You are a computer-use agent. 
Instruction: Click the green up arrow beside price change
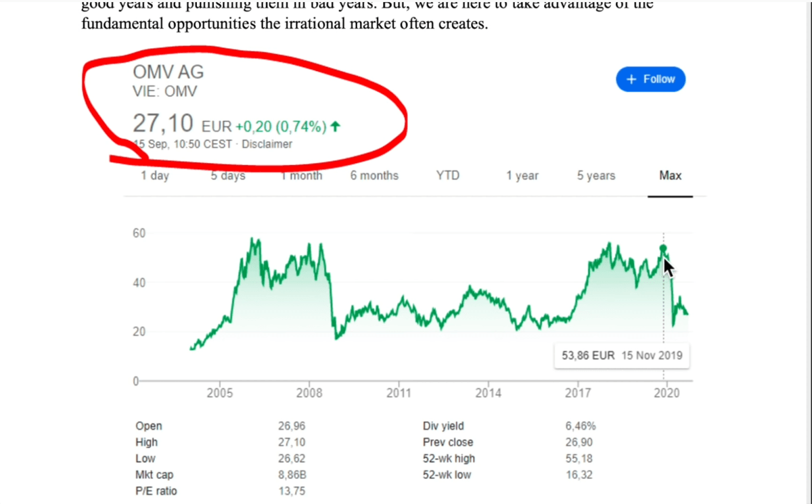tap(336, 126)
